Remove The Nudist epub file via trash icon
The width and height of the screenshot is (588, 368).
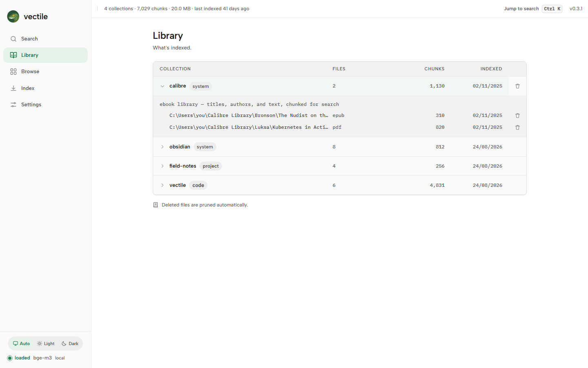(x=517, y=116)
